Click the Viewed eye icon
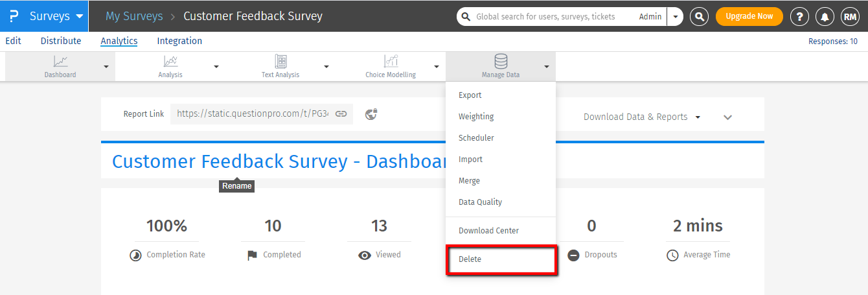This screenshot has width=868, height=295. point(365,255)
